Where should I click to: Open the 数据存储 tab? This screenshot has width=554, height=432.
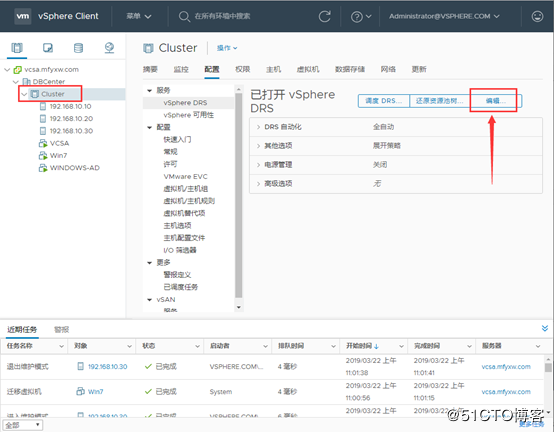pyautogui.click(x=350, y=69)
